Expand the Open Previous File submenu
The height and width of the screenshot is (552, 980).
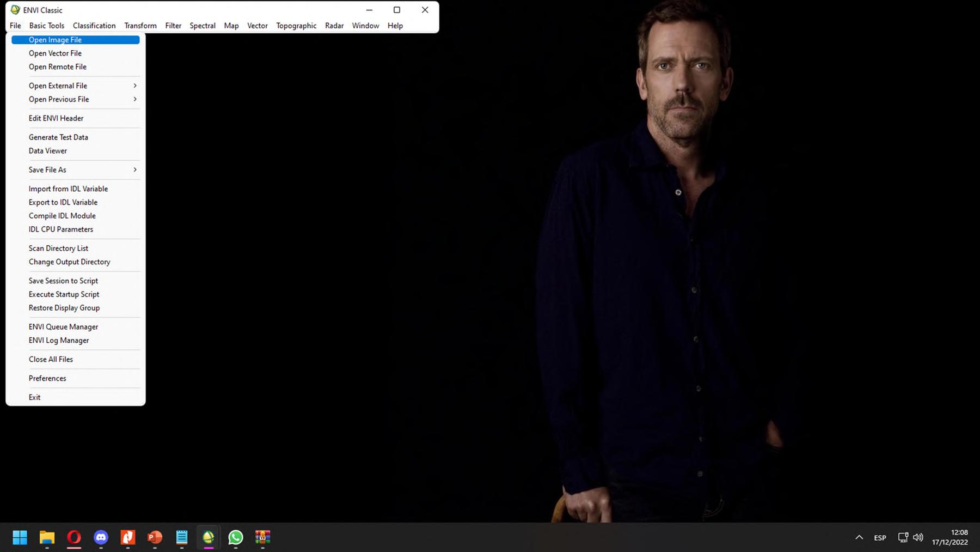tap(76, 99)
